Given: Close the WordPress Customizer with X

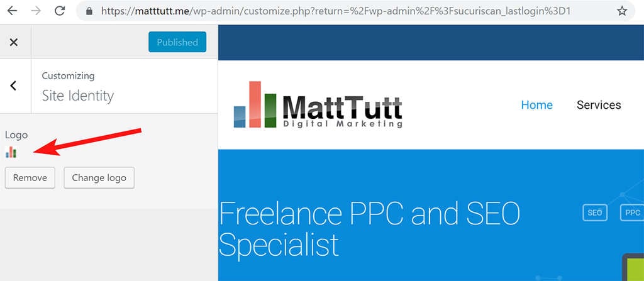Looking at the screenshot, I should pyautogui.click(x=14, y=42).
